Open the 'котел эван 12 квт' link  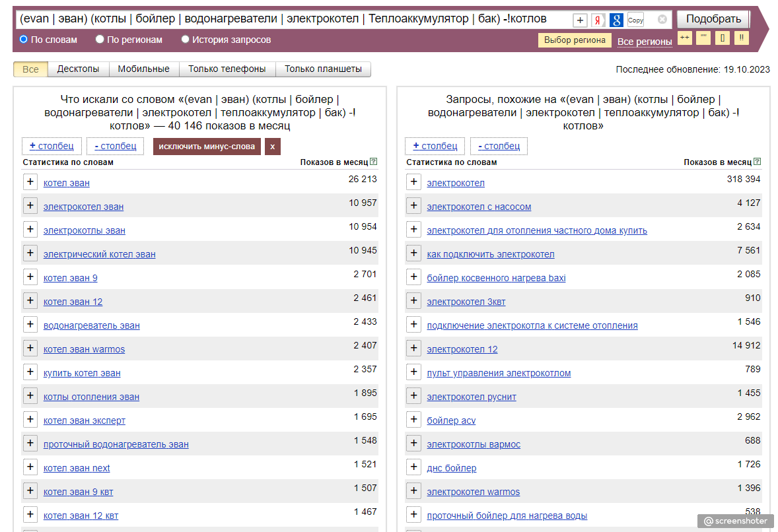tap(81, 515)
